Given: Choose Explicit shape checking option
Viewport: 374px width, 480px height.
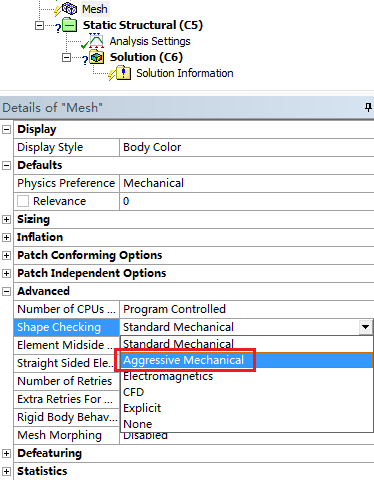Looking at the screenshot, I should tap(246, 408).
